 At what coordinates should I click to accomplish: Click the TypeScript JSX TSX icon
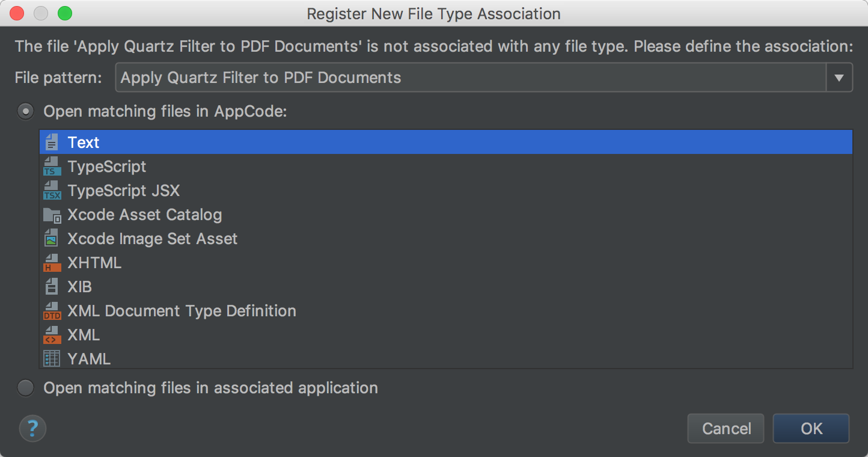(x=52, y=191)
